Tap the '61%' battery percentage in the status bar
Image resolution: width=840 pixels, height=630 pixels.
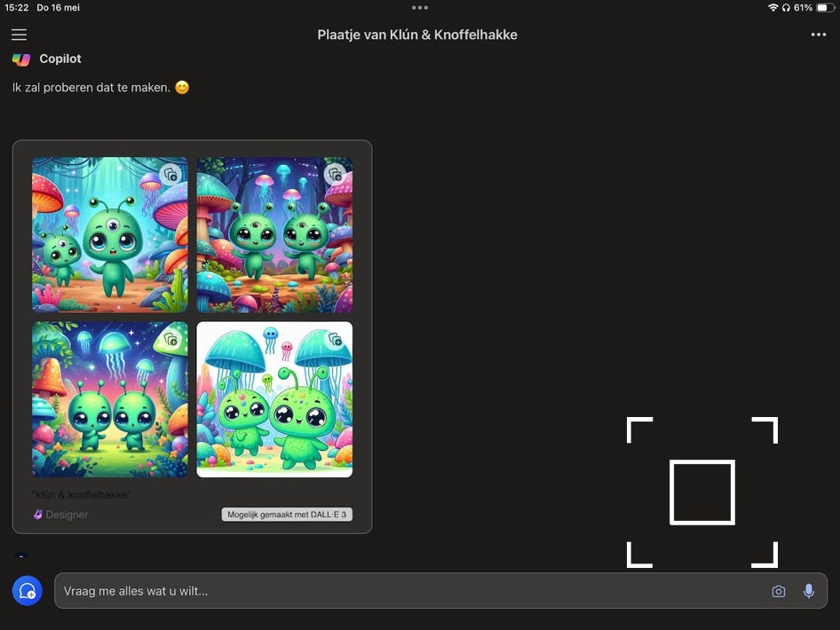803,7
